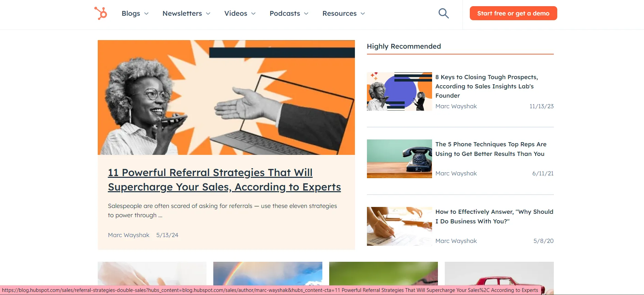Open the Videos dropdown arrow
The width and height of the screenshot is (644, 295).
pyautogui.click(x=253, y=14)
